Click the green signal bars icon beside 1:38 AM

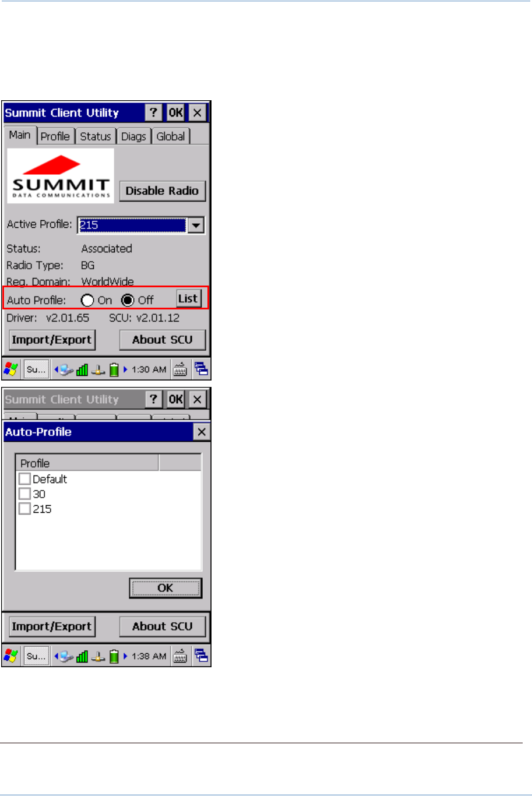click(x=82, y=656)
